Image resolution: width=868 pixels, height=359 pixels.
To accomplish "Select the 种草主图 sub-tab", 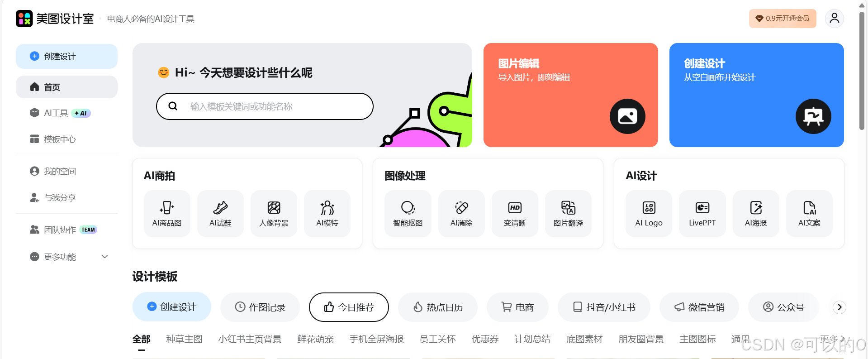I will click(x=184, y=339).
